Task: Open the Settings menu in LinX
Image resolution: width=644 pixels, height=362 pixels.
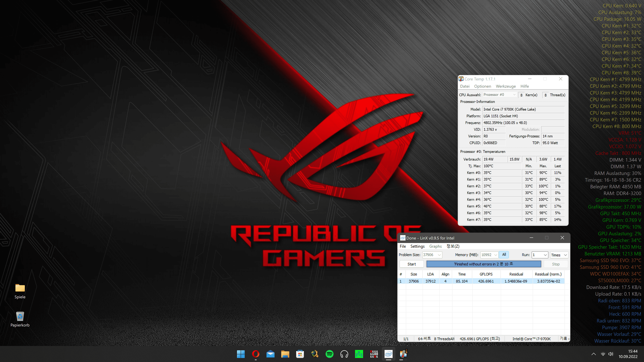Action: (417, 246)
